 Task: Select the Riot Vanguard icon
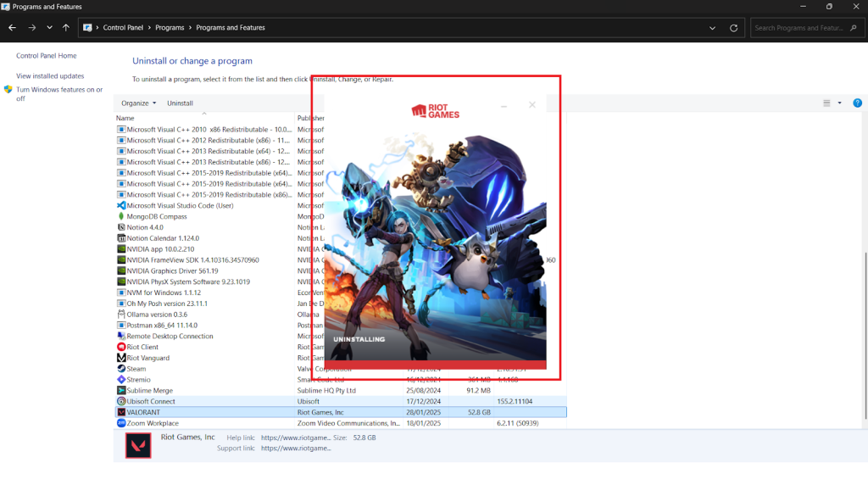coord(121,358)
